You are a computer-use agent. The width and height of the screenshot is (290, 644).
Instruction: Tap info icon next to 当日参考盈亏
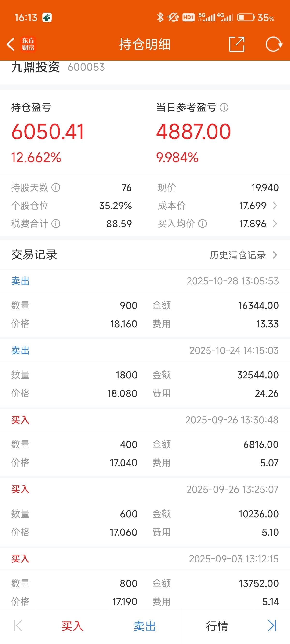(224, 108)
